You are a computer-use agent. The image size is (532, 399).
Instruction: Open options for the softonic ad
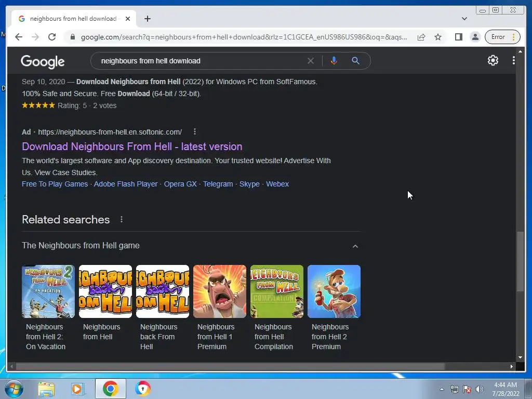point(194,131)
